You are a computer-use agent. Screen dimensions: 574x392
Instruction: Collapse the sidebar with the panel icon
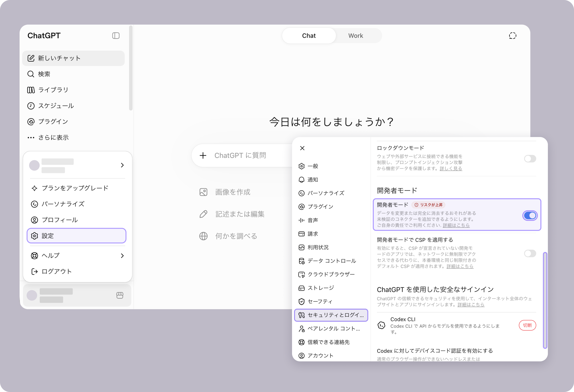pyautogui.click(x=116, y=36)
